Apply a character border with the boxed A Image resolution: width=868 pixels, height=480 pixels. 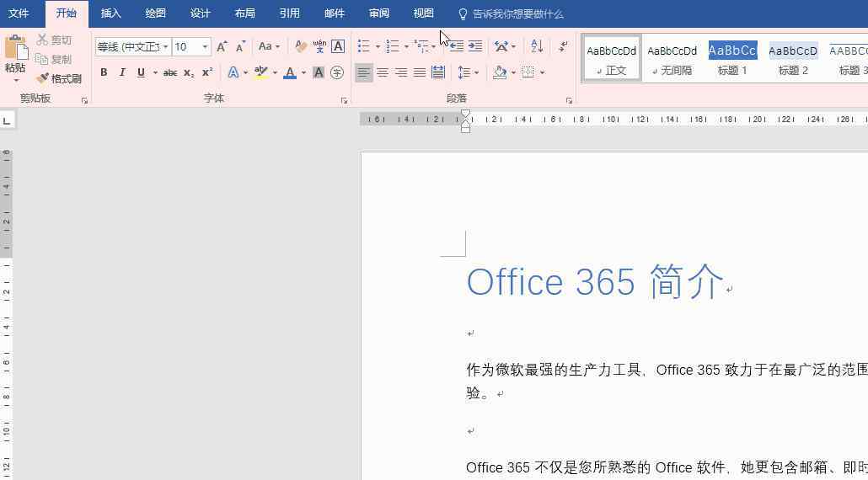[338, 46]
